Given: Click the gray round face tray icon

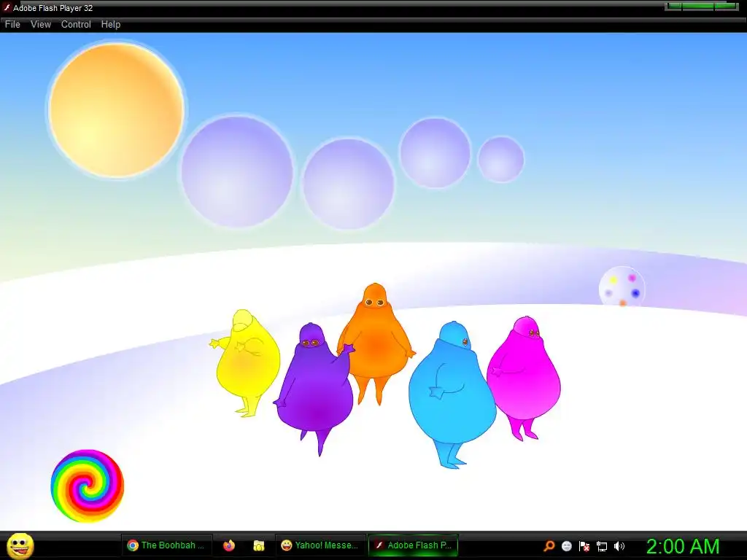Looking at the screenshot, I should point(567,546).
